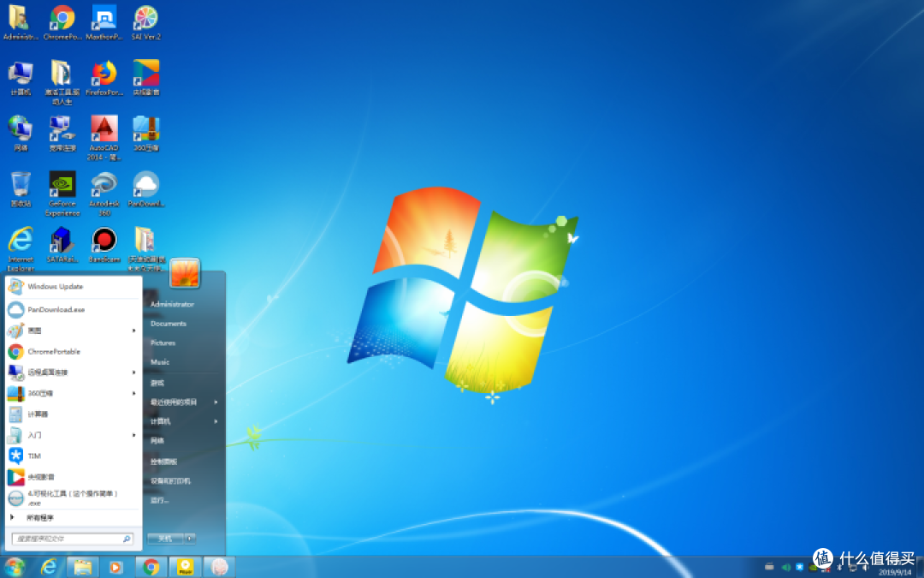Select the 央视影音 desktop shortcut

pos(145,78)
